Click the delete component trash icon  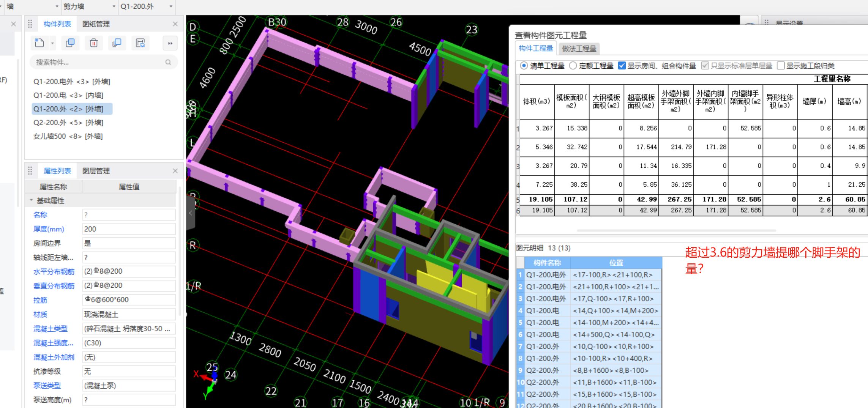click(x=93, y=43)
